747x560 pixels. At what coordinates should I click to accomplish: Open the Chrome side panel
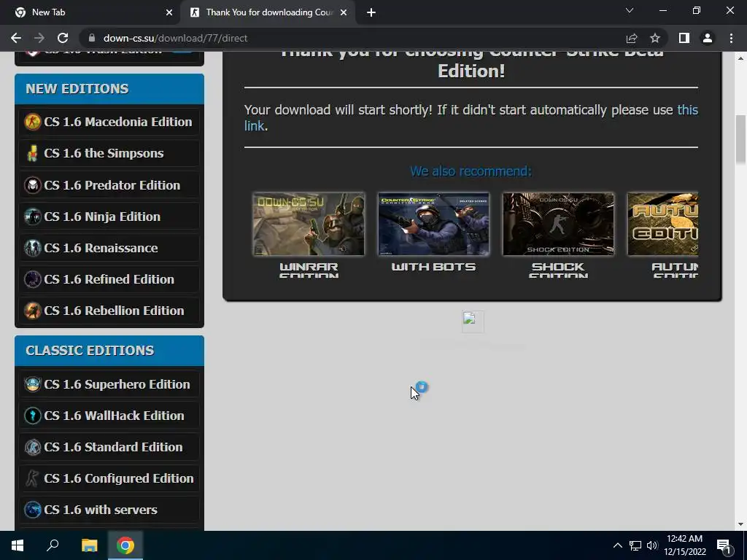(684, 38)
